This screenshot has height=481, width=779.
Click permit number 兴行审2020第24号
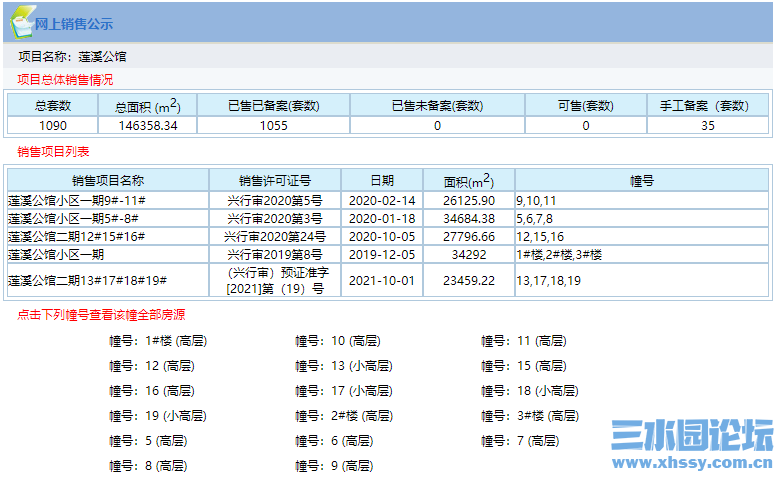[275, 237]
